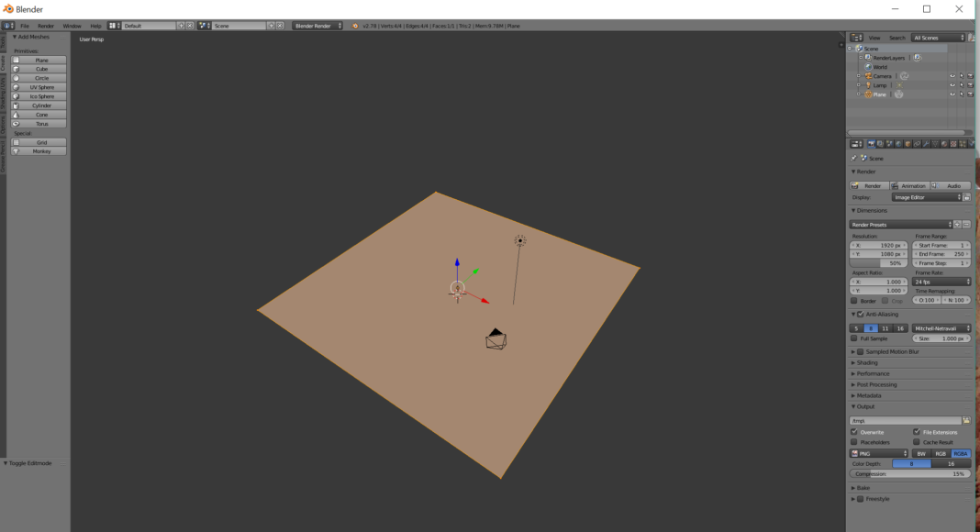This screenshot has width=980, height=532.
Task: Toggle the Overwrite checkbox
Action: click(x=854, y=432)
